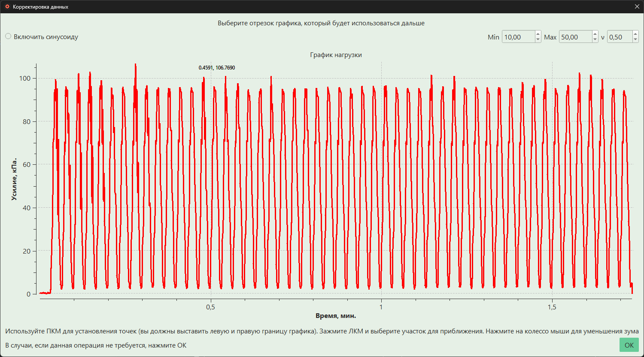The image size is (644, 357).
Task: Click the График нагрузки chart title
Action: tap(336, 55)
